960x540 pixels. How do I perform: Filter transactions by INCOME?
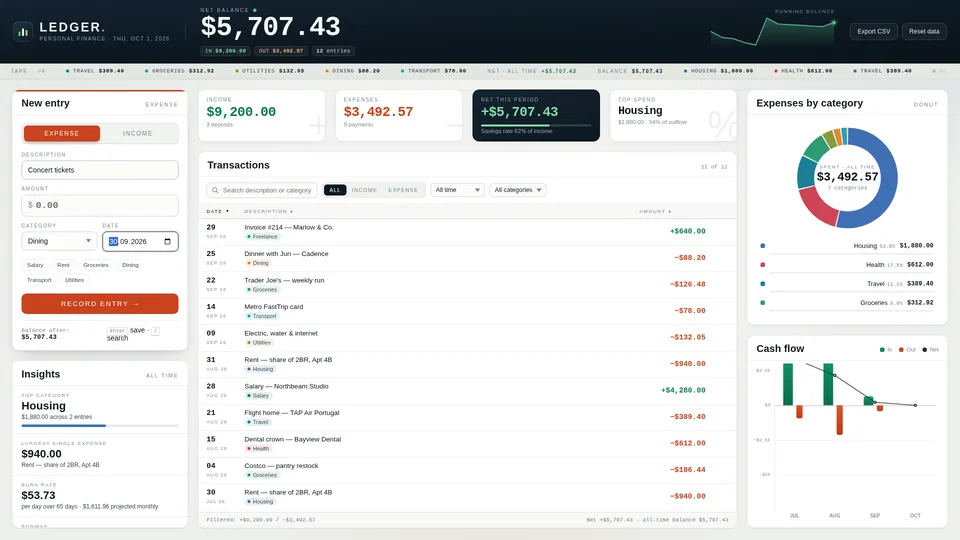coord(364,190)
